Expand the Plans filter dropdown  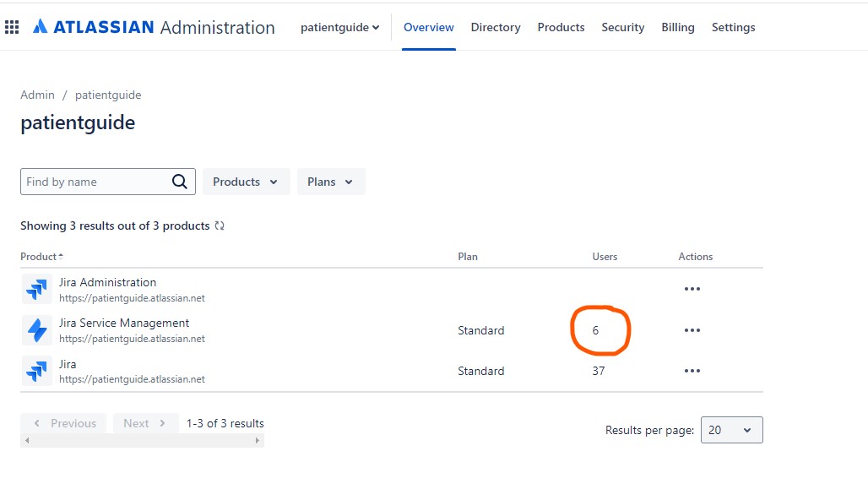tap(330, 182)
